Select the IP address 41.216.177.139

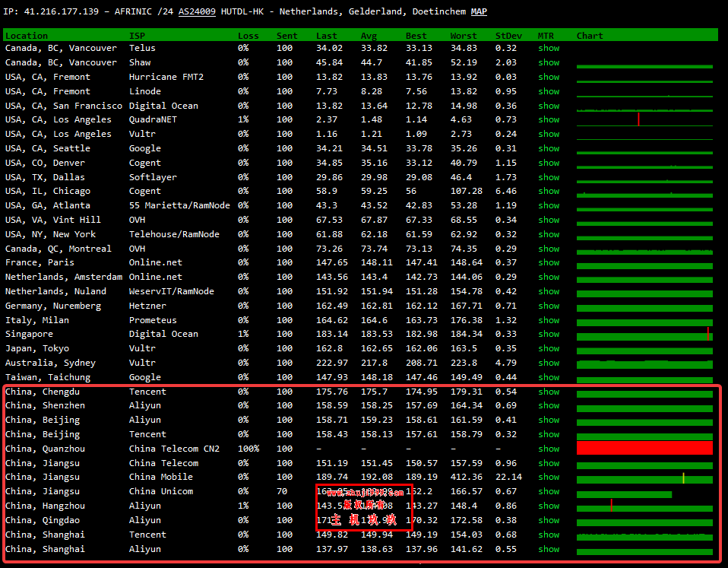pos(62,11)
